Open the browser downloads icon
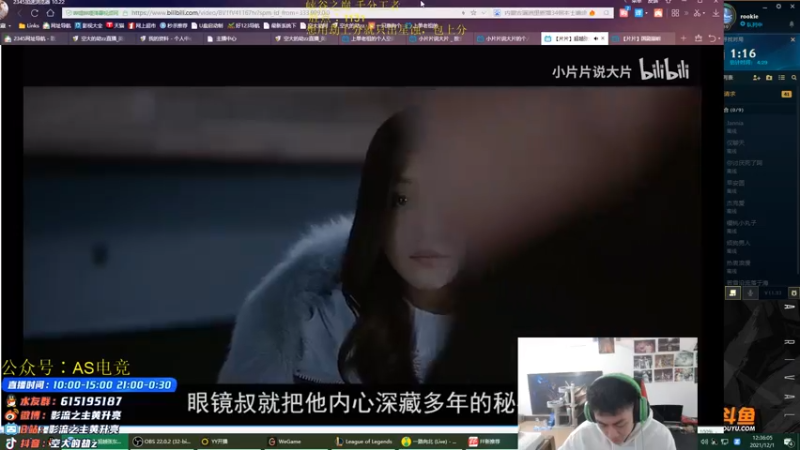Viewport: 800px width, 450px height. pyautogui.click(x=716, y=13)
